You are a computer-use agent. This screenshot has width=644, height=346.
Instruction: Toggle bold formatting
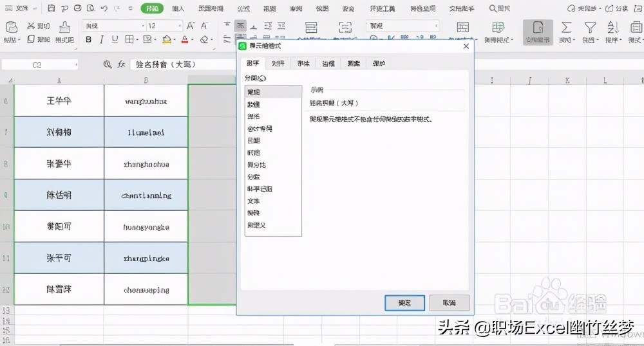(88, 39)
